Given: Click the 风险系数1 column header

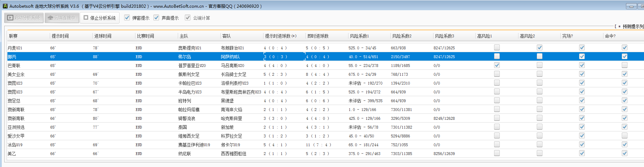Looking at the screenshot, I should point(359,36).
